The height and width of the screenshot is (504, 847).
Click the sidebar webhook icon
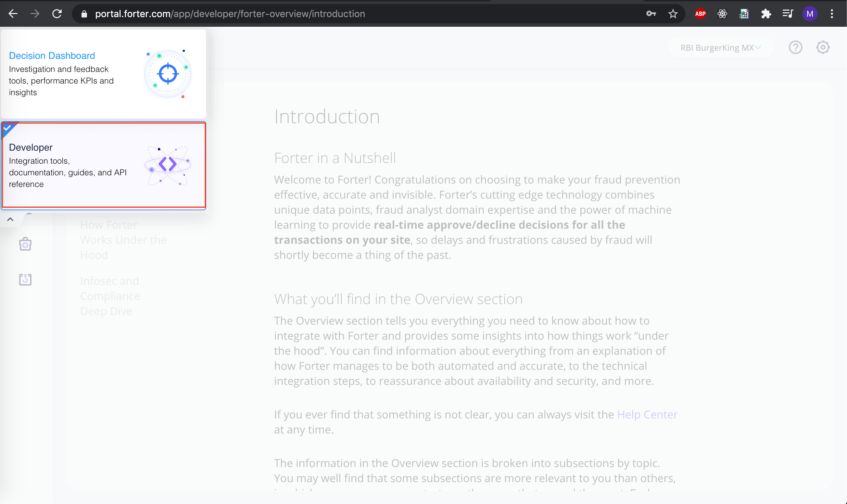[25, 279]
